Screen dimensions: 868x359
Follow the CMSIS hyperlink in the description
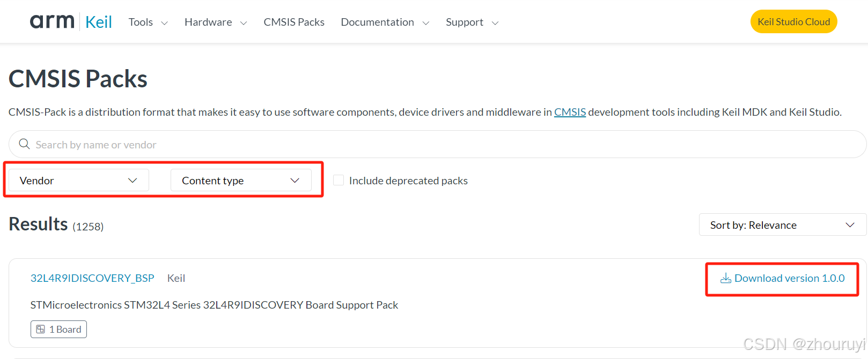coord(570,112)
